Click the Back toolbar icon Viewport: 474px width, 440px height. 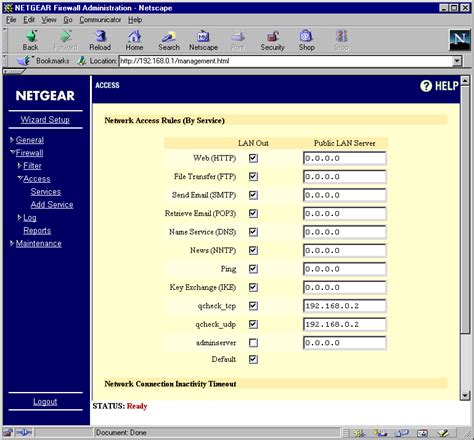coord(31,36)
